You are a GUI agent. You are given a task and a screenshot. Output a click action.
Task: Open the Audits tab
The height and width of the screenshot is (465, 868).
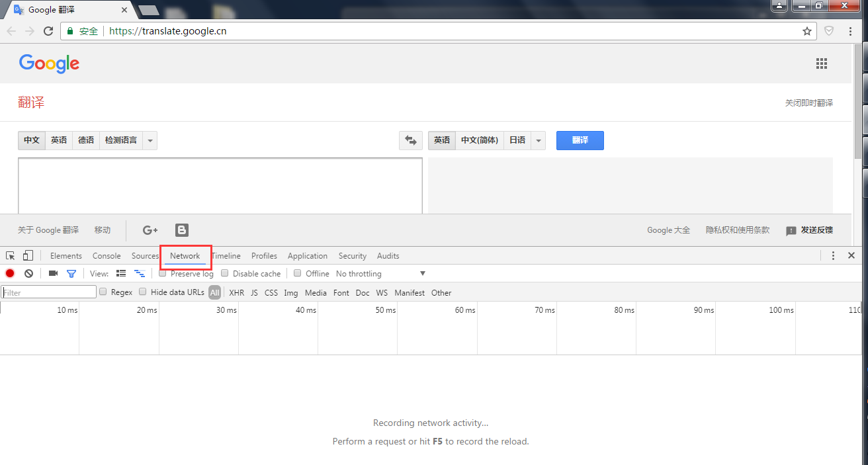point(388,256)
